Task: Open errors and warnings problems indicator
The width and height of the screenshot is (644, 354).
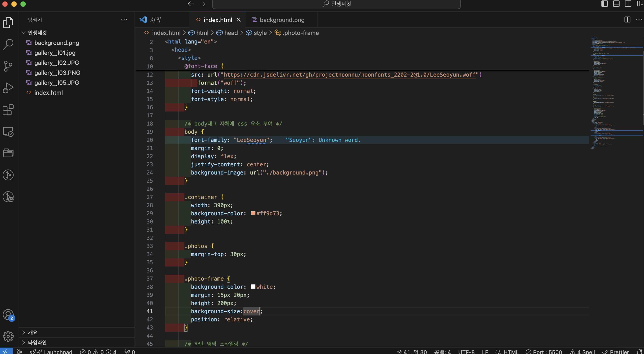Action: pyautogui.click(x=98, y=351)
